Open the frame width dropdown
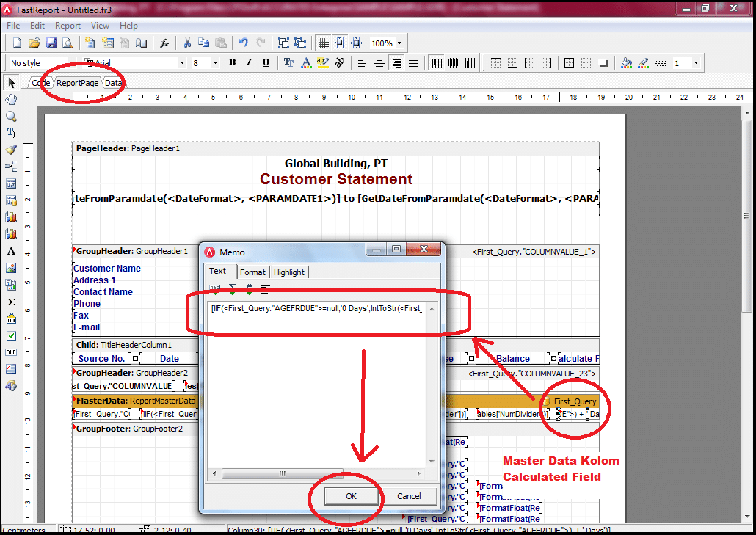756x535 pixels. pyautogui.click(x=696, y=63)
